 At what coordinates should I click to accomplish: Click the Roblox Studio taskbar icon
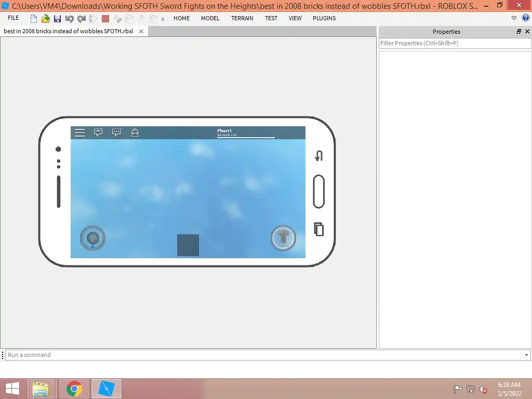(x=106, y=389)
